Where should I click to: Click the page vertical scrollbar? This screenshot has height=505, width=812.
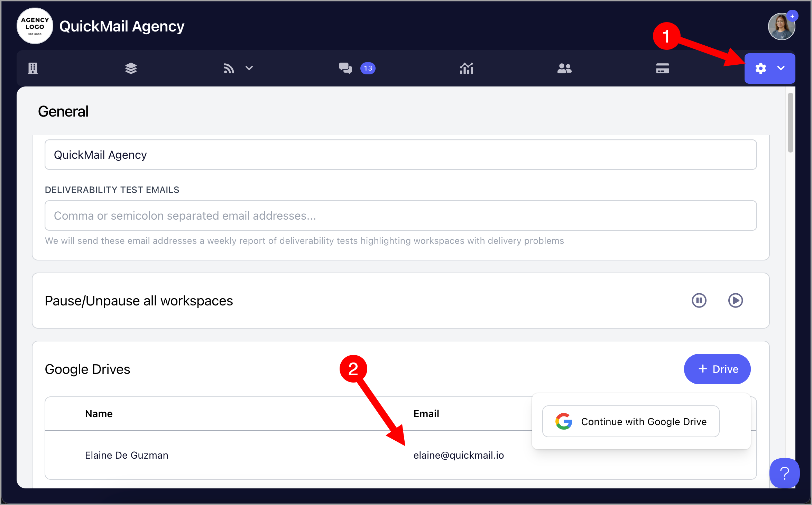click(790, 122)
